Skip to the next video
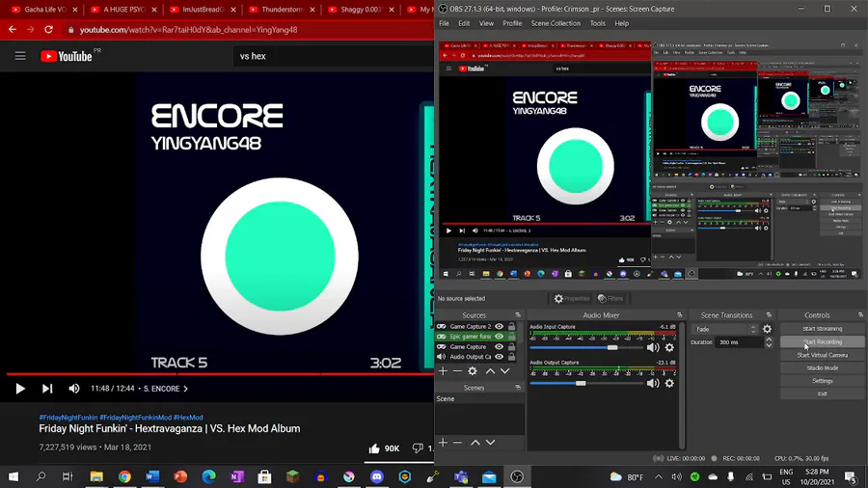868x488 pixels. [47, 389]
